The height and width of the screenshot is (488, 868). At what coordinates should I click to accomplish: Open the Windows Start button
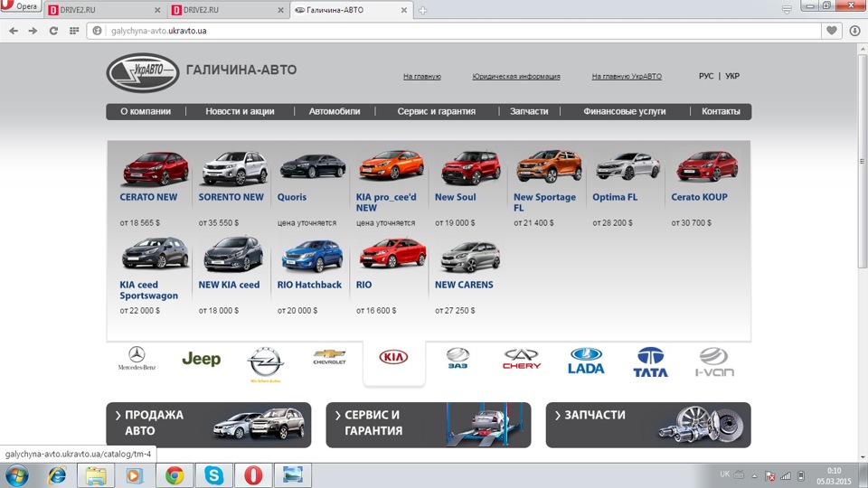[x=16, y=476]
